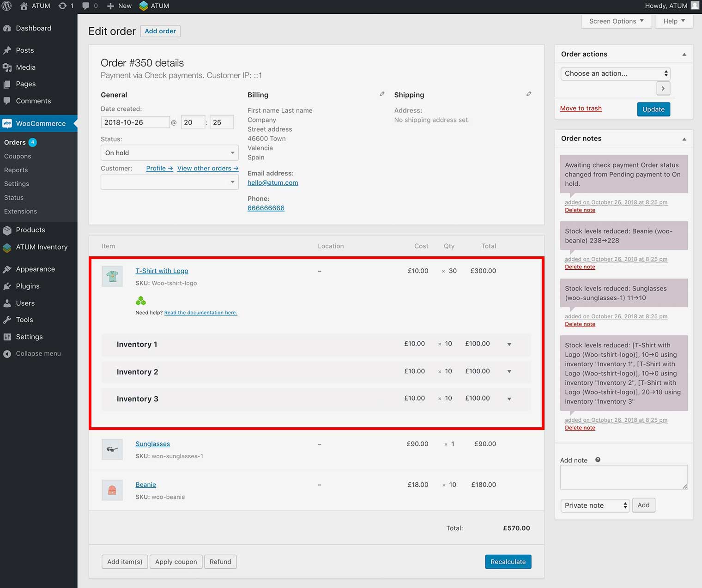Click the Sunglasses product thumbnail
Image resolution: width=702 pixels, height=588 pixels.
point(112,449)
